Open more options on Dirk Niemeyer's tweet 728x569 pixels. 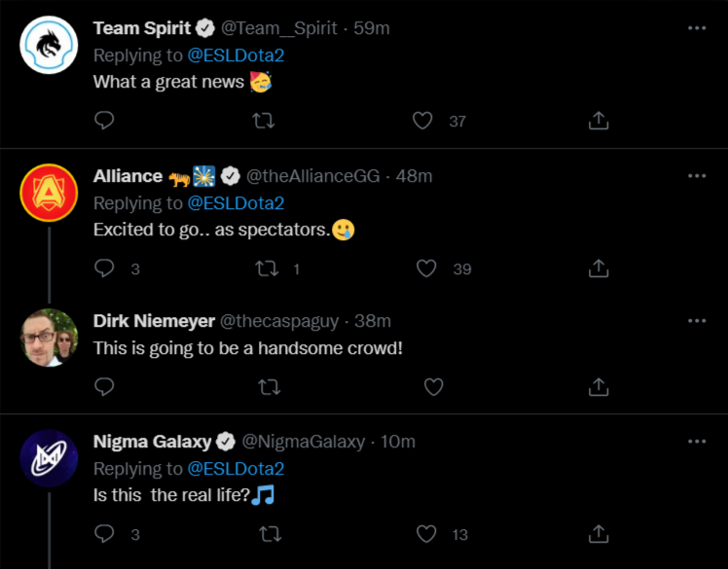coord(697,321)
